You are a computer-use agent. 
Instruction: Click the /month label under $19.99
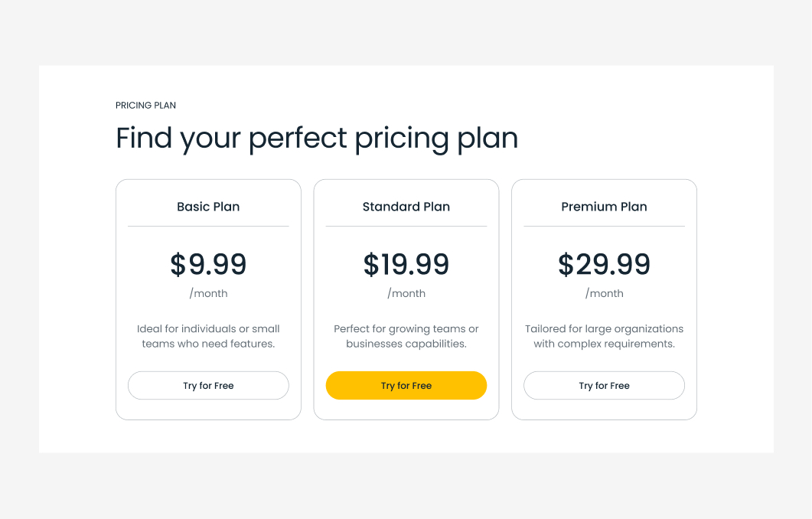[407, 293]
